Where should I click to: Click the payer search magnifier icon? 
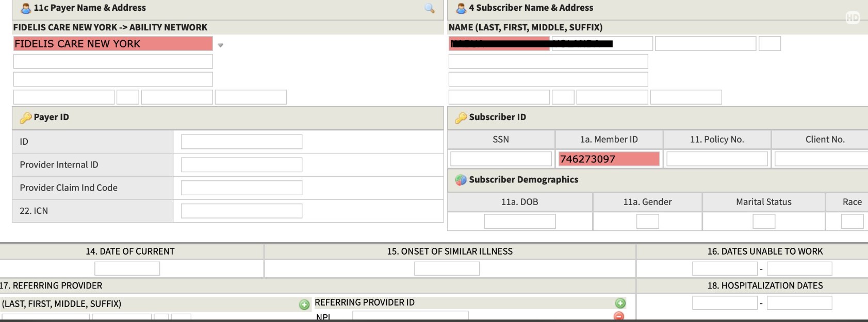click(429, 8)
